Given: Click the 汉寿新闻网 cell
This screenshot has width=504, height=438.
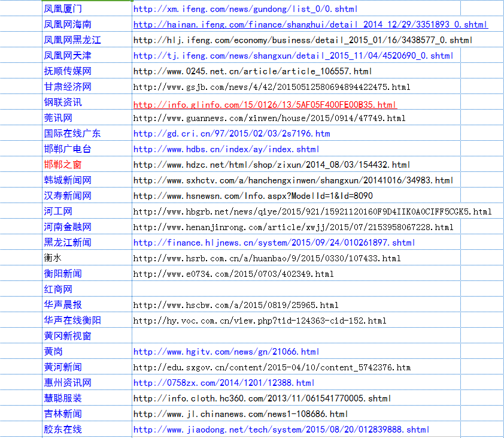Looking at the screenshot, I should [87, 195].
